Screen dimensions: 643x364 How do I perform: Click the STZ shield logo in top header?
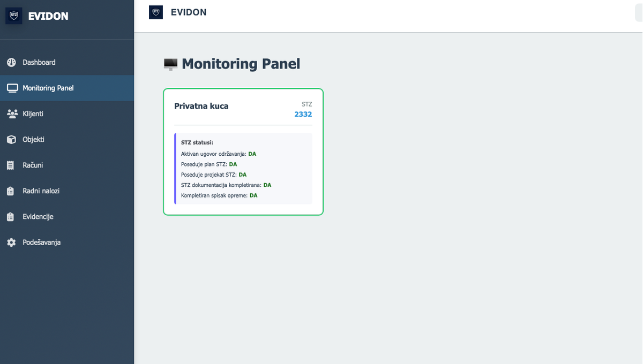156,12
